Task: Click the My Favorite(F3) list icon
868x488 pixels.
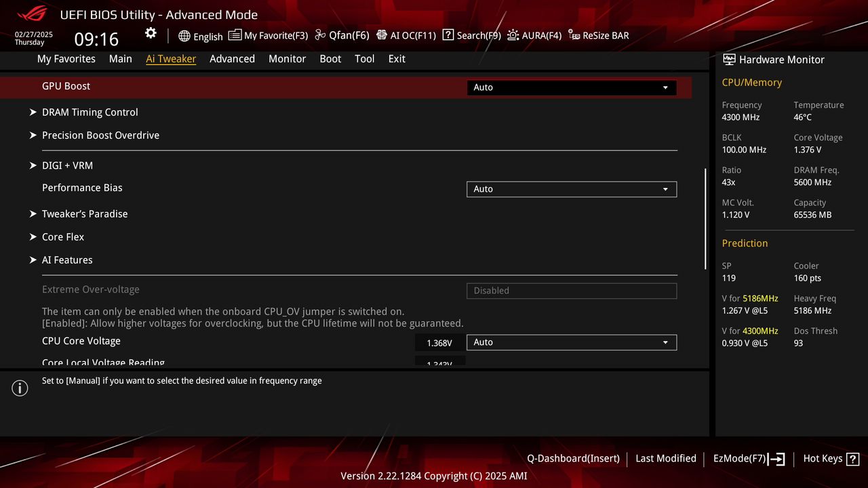Action: click(x=235, y=35)
